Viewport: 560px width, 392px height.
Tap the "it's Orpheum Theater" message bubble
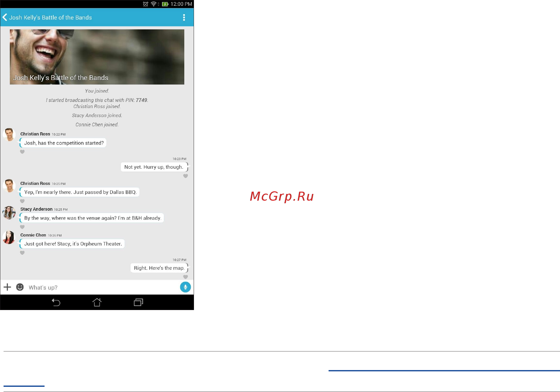tap(72, 244)
